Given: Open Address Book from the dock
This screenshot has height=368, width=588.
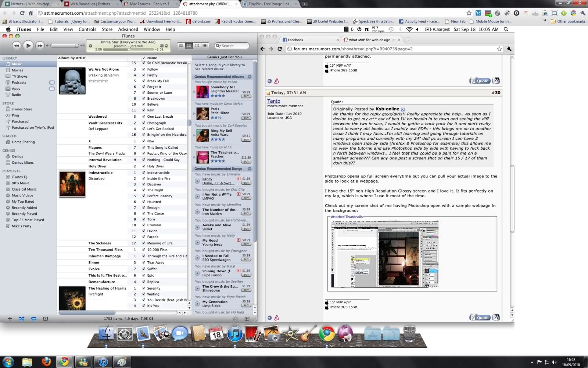Looking at the screenshot, I should (x=198, y=334).
